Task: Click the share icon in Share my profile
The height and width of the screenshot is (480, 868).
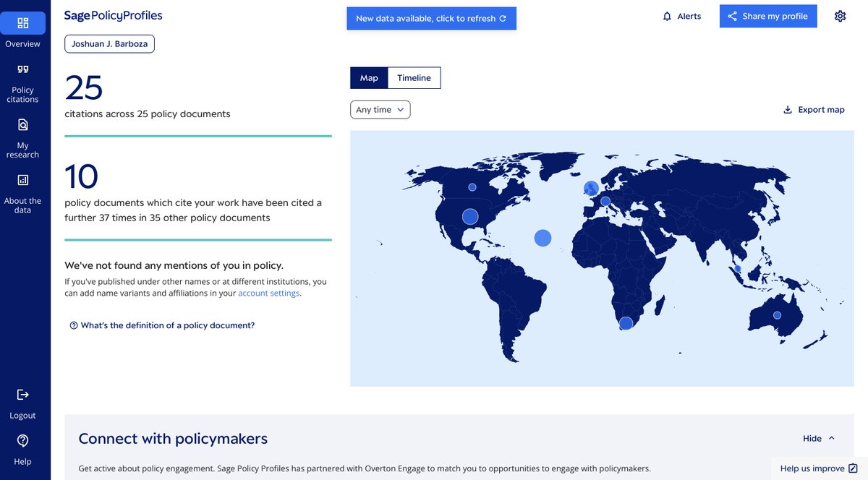Action: tap(732, 16)
